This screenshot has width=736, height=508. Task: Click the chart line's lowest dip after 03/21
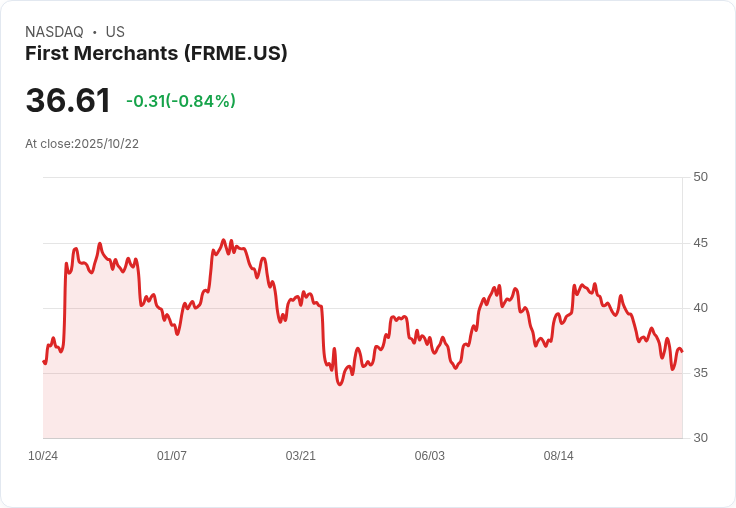coord(340,384)
